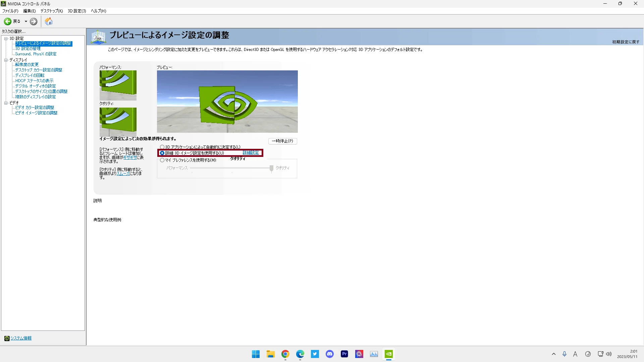Open the 編集(E) menu

click(29, 11)
